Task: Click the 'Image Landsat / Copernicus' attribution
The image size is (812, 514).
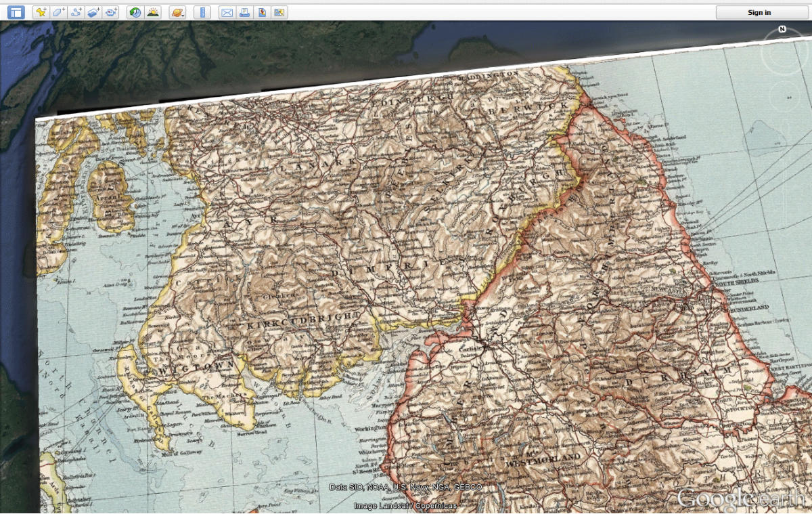Action: 406,505
